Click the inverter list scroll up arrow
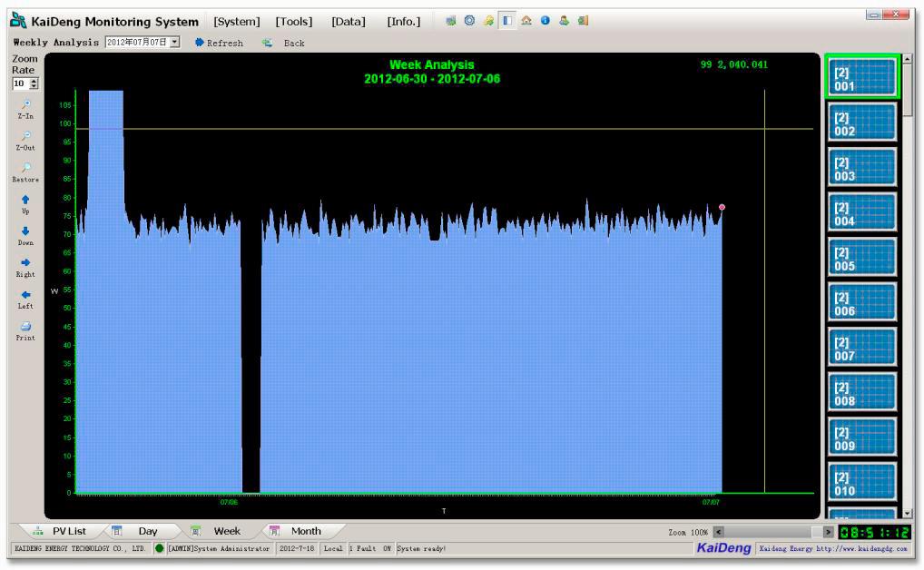The width and height of the screenshot is (924, 570). (908, 59)
